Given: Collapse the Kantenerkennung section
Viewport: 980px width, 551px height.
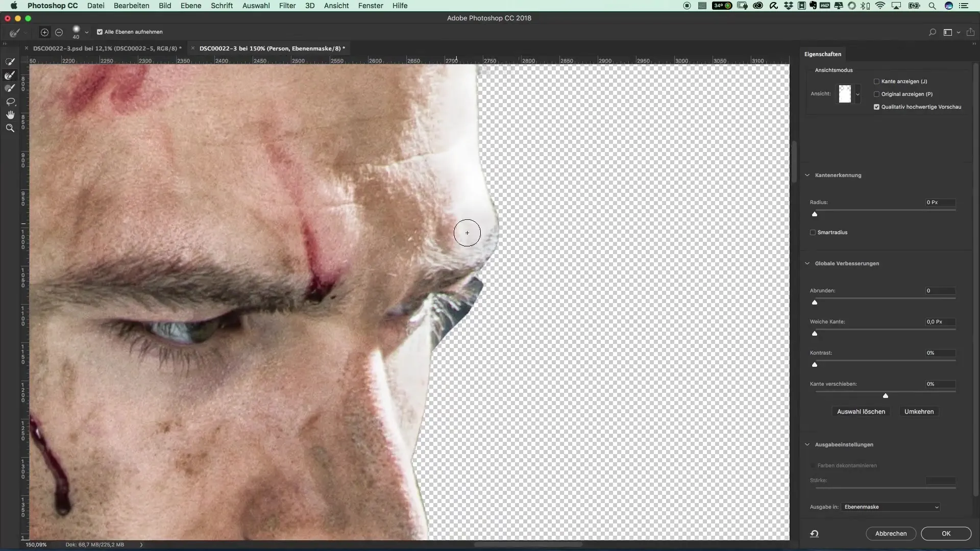Looking at the screenshot, I should pos(807,175).
